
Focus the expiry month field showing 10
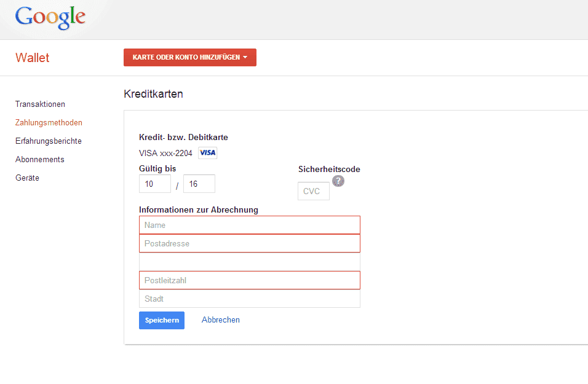[155, 184]
